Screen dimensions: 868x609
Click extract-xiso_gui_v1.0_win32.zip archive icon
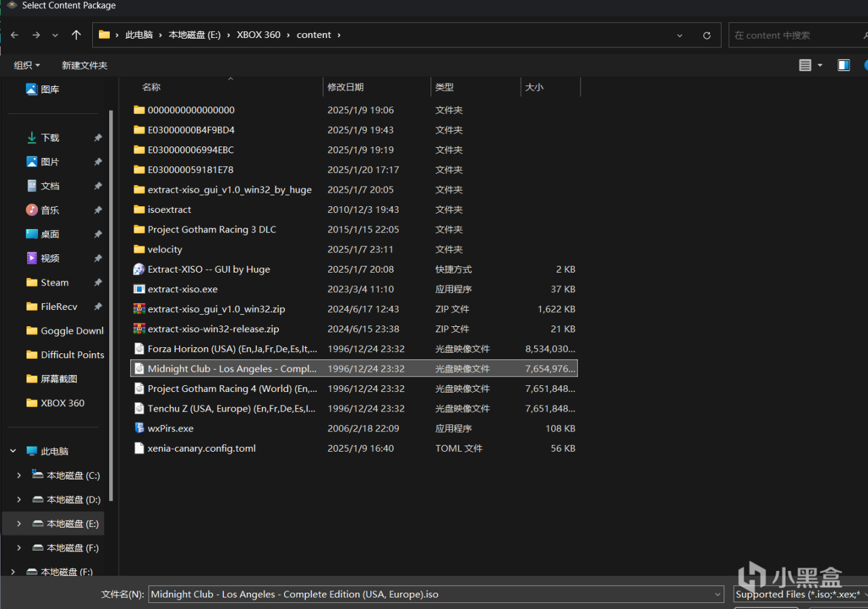(139, 309)
